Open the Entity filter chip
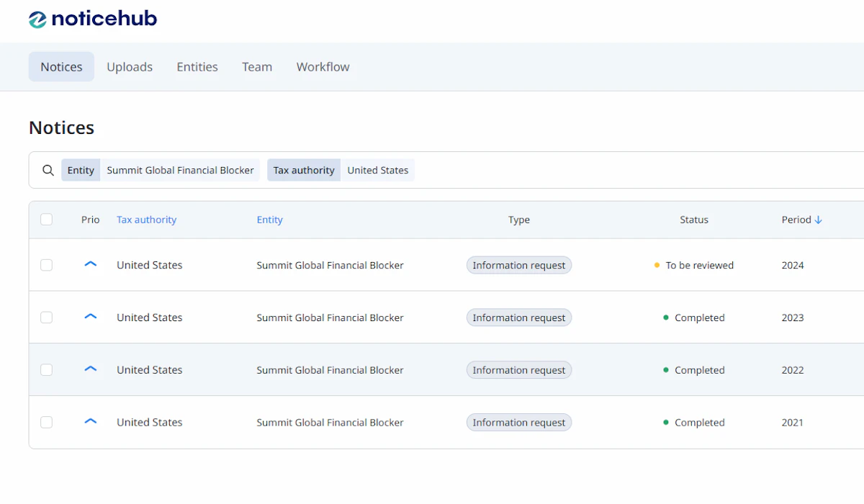 click(x=81, y=171)
